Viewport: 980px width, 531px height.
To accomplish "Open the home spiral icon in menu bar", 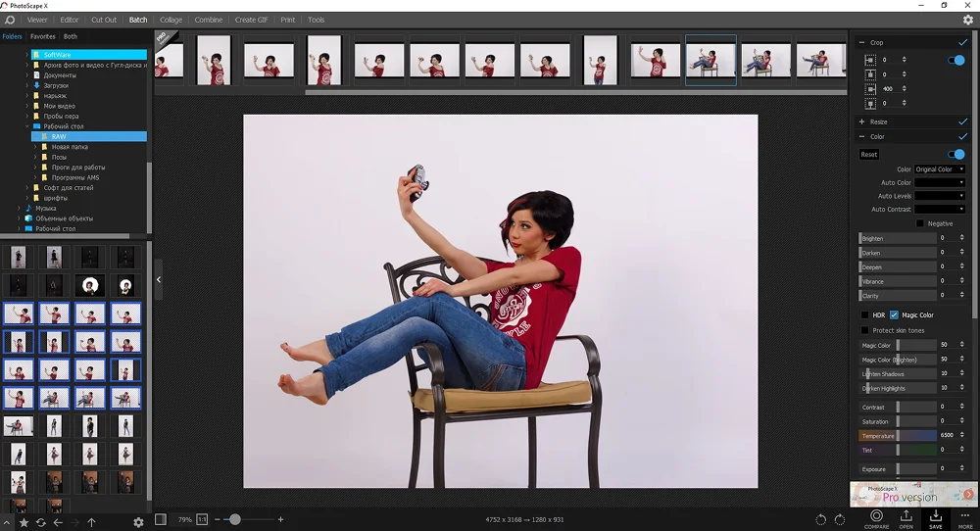I will coord(10,20).
